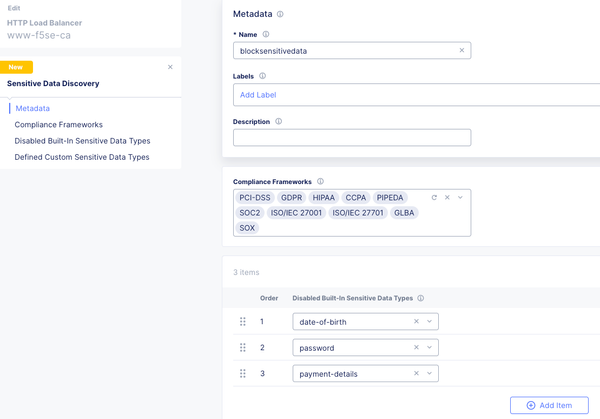Viewport: 600px width, 419px height.
Task: Click the info icon next to Description
Action: (278, 122)
